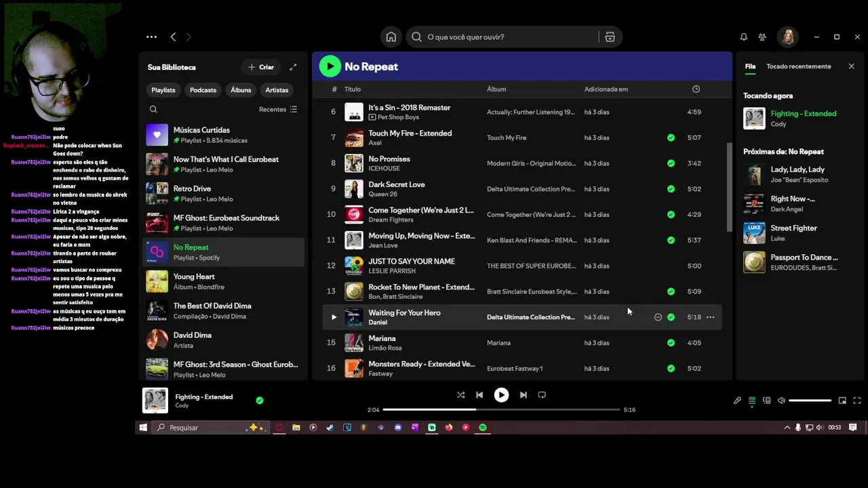Expand Your Library to full view

293,67
